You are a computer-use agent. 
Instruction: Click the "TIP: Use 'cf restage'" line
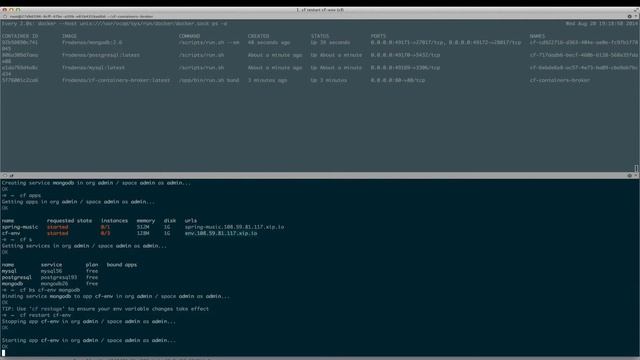point(105,309)
